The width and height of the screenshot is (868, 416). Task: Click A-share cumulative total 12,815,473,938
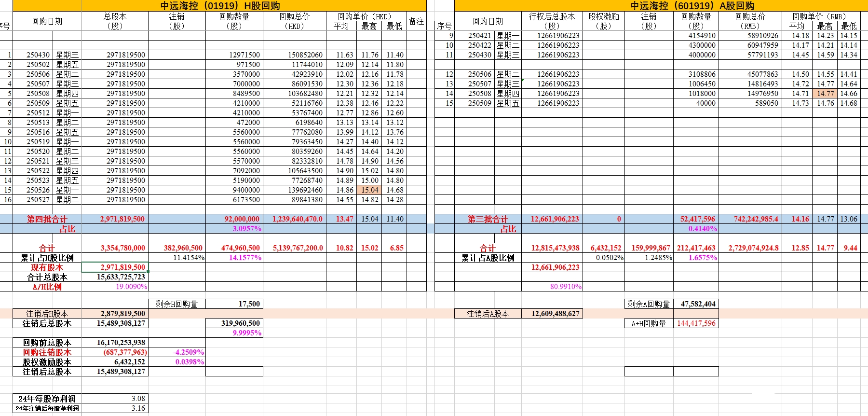click(x=552, y=248)
